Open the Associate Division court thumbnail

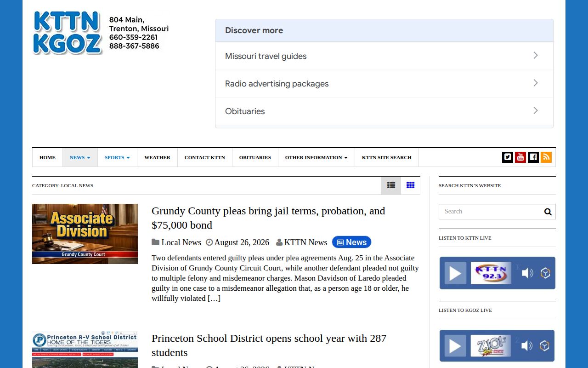coord(85,234)
